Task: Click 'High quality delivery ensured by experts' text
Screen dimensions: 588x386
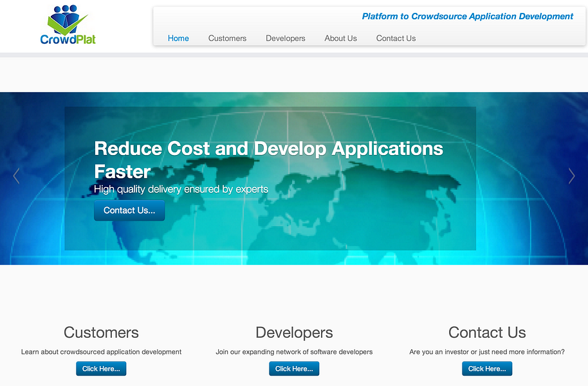Action: 181,189
